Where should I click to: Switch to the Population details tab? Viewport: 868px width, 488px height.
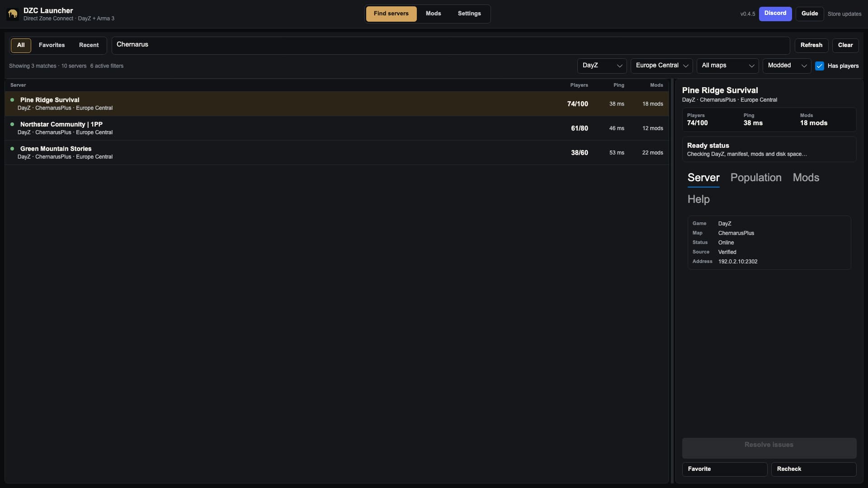[756, 178]
